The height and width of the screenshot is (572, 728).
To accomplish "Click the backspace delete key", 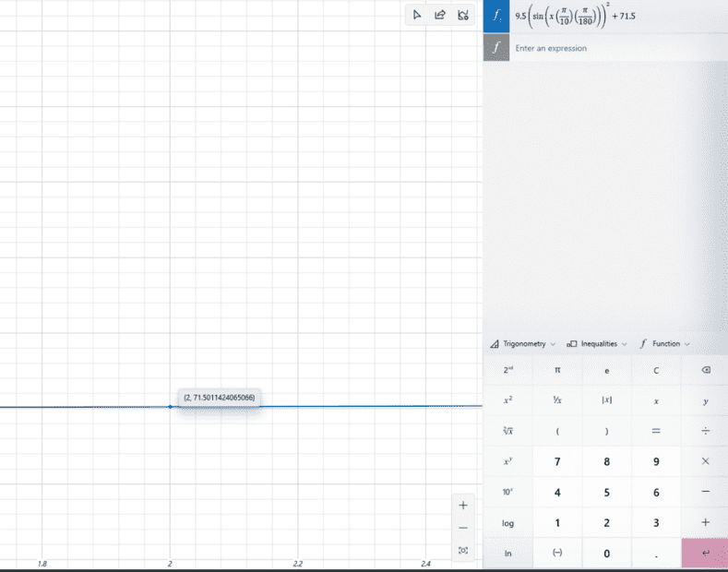I will (705, 371).
